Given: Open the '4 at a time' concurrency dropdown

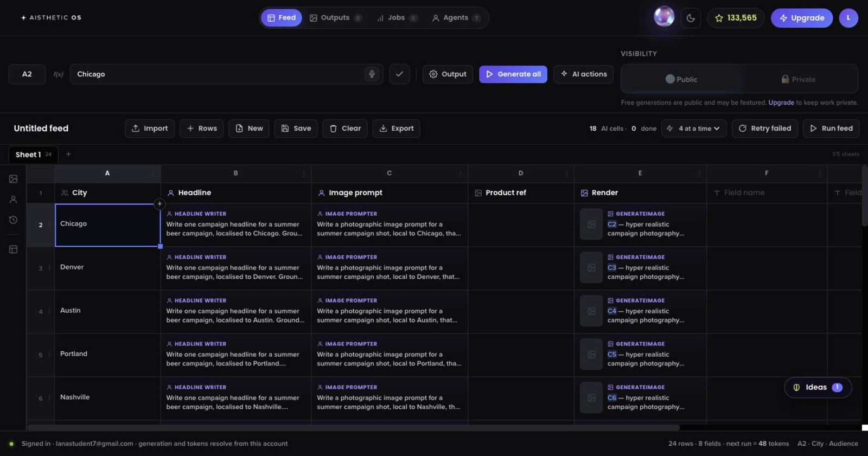Looking at the screenshot, I should pyautogui.click(x=694, y=129).
